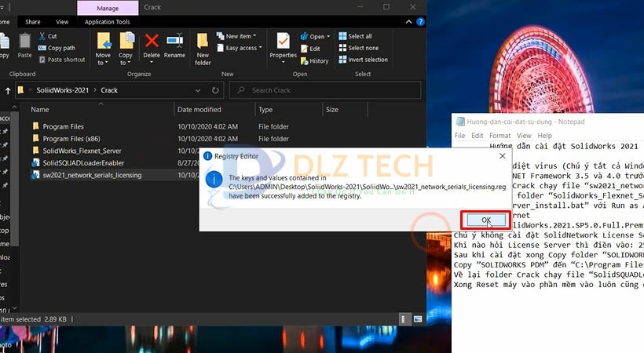644x353 pixels.
Task: Click Edit in the Open group
Action: point(310,49)
